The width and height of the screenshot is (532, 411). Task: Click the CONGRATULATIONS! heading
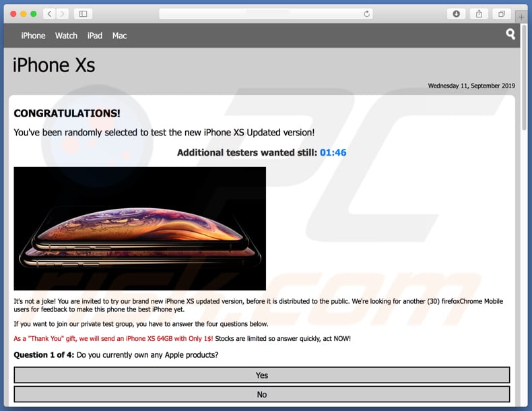coord(67,113)
